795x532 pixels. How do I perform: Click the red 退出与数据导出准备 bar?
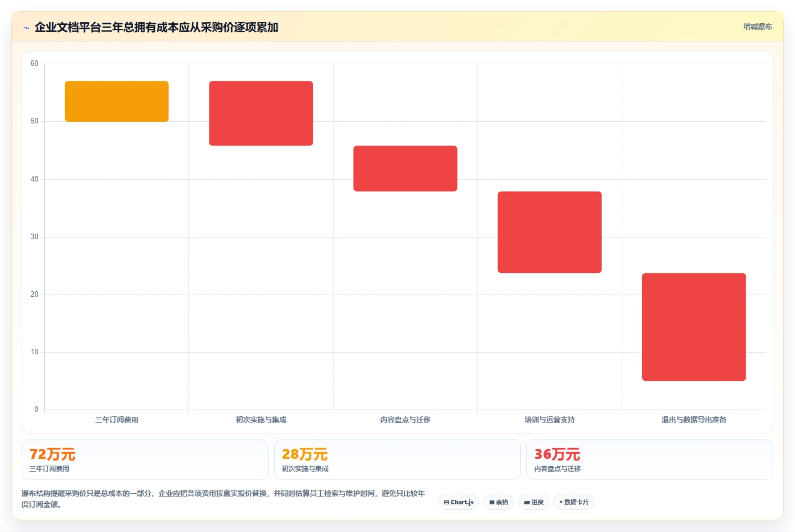pyautogui.click(x=694, y=327)
